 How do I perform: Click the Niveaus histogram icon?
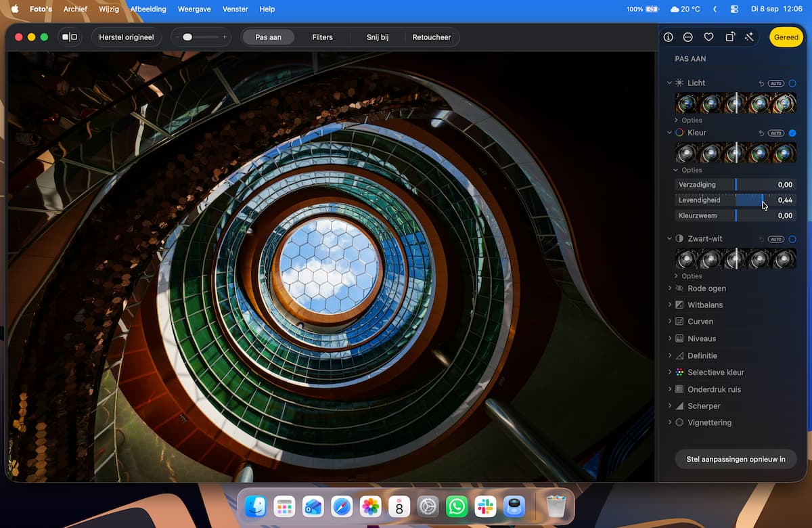(x=679, y=338)
